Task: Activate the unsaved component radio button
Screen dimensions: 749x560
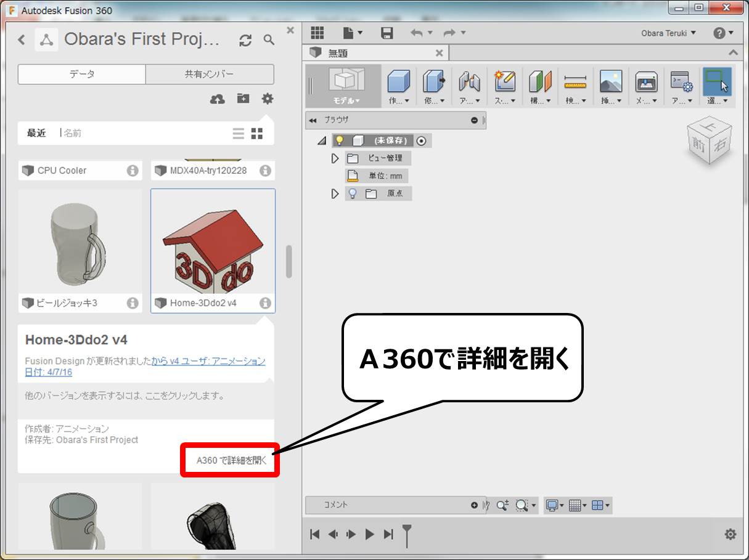Action: pos(422,140)
